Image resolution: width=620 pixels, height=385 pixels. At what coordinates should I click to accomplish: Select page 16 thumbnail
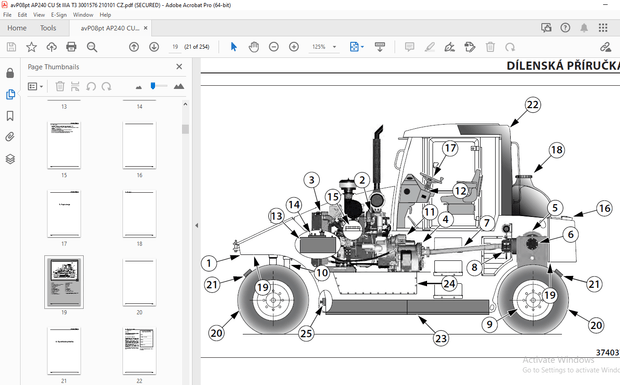coord(139,145)
